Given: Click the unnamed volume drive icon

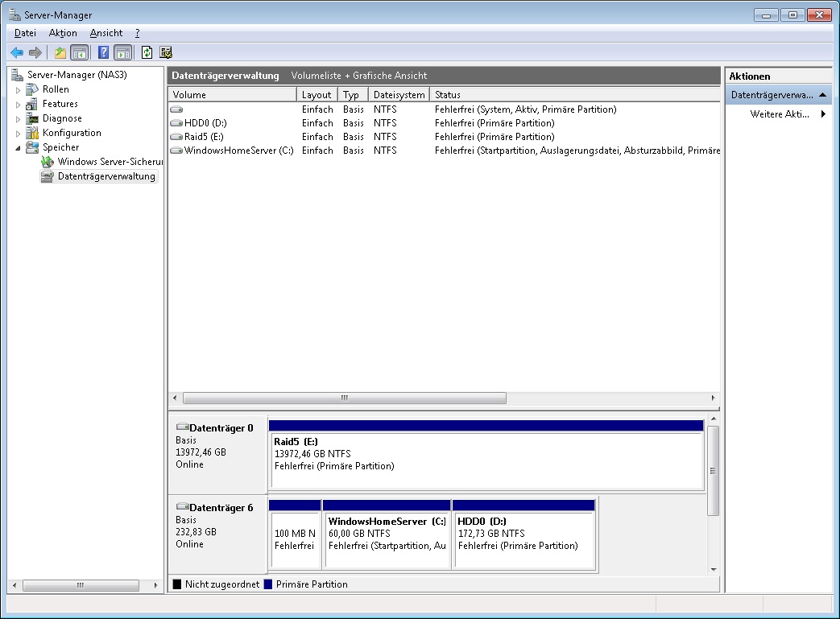Looking at the screenshot, I should click(x=176, y=109).
